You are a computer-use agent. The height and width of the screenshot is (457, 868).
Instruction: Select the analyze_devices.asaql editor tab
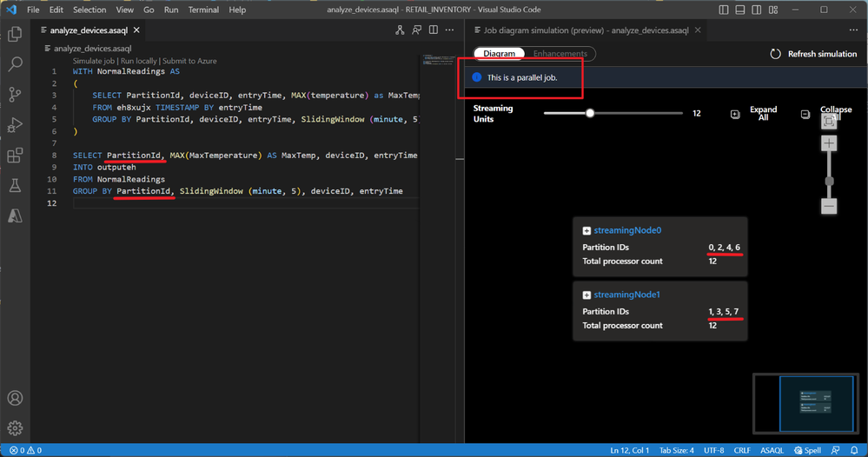pos(89,30)
